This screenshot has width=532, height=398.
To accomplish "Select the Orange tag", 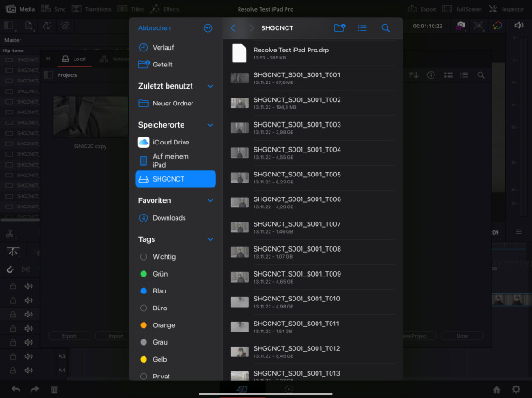I will coord(176,325).
